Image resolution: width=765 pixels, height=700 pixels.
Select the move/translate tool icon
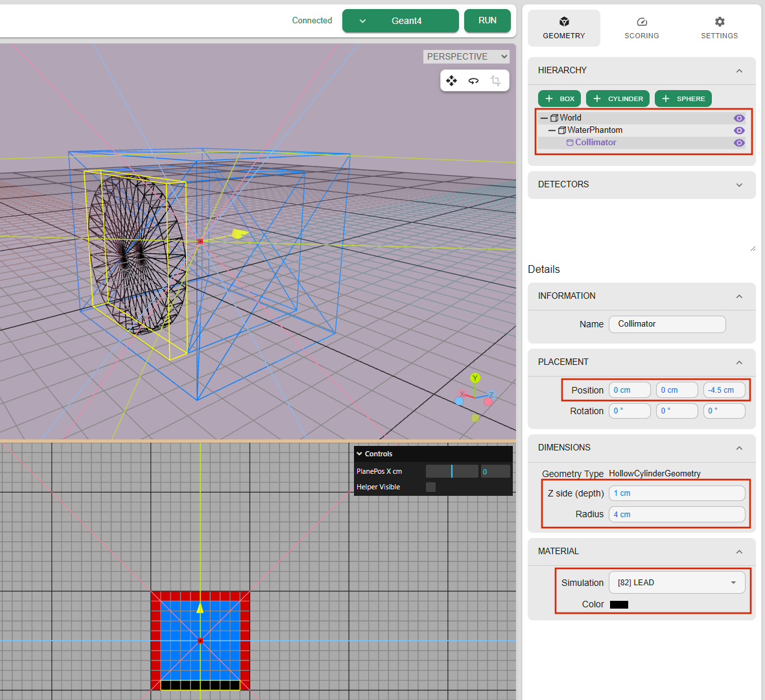[452, 80]
